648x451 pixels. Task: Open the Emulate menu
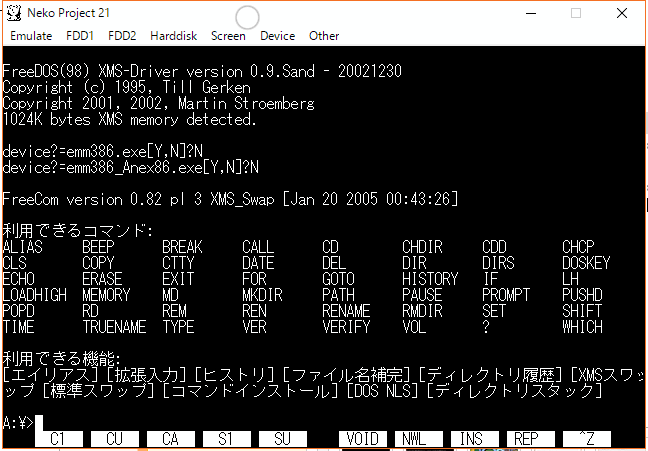point(31,36)
